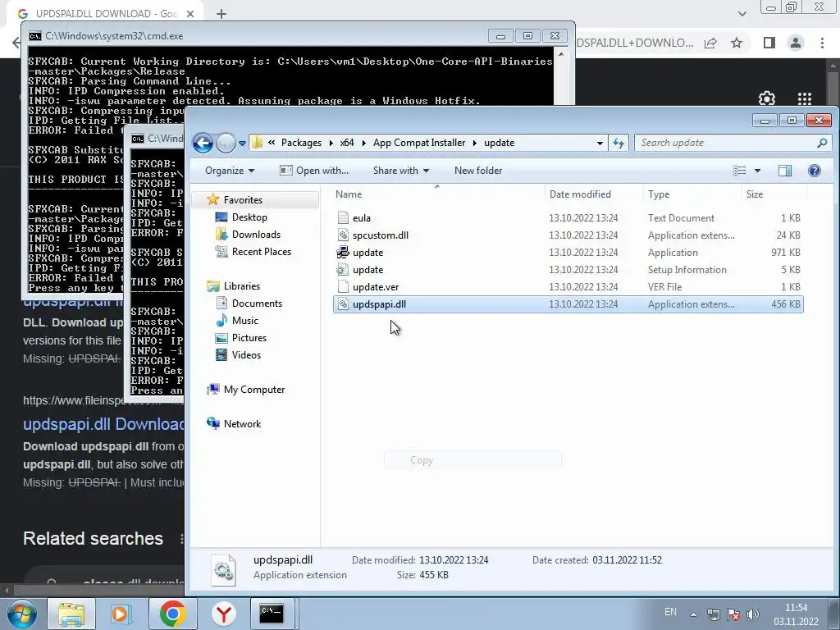The image size is (840, 630).
Task: Go back with Explorer's Back arrow
Action: [x=203, y=143]
